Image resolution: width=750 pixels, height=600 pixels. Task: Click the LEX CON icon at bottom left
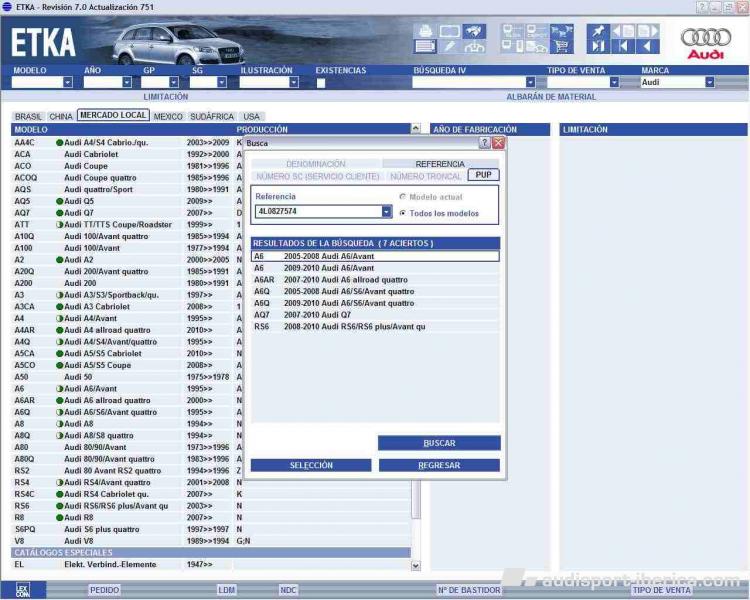pos(23,589)
